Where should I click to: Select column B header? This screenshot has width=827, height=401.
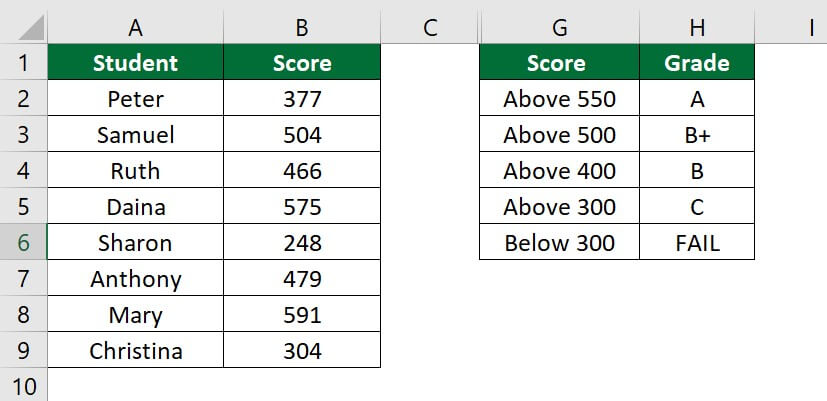[x=302, y=28]
